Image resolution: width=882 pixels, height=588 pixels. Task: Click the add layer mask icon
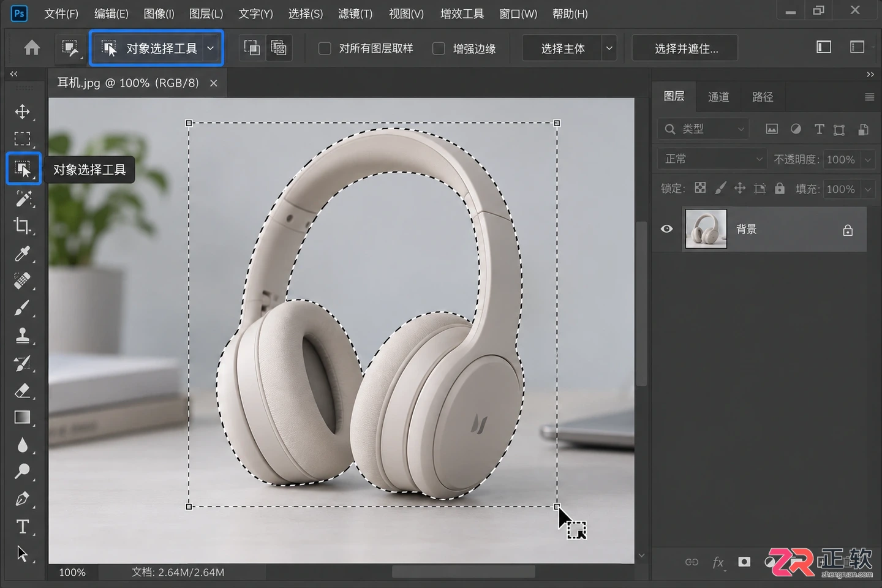coord(744,562)
